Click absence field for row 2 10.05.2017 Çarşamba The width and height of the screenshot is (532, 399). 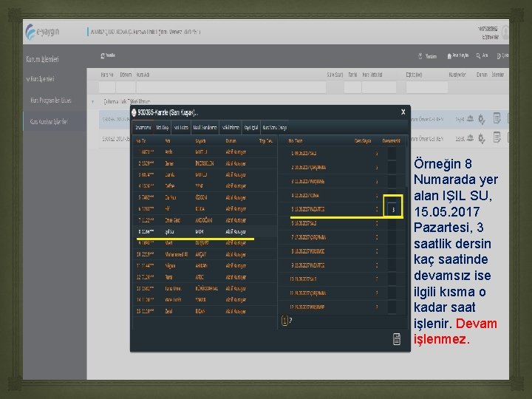tap(392, 167)
